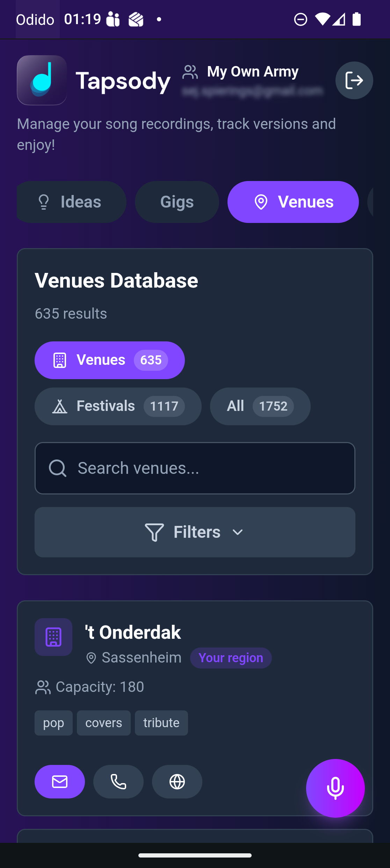390x868 pixels.
Task: Focus the Search venues field
Action: pos(210,468)
